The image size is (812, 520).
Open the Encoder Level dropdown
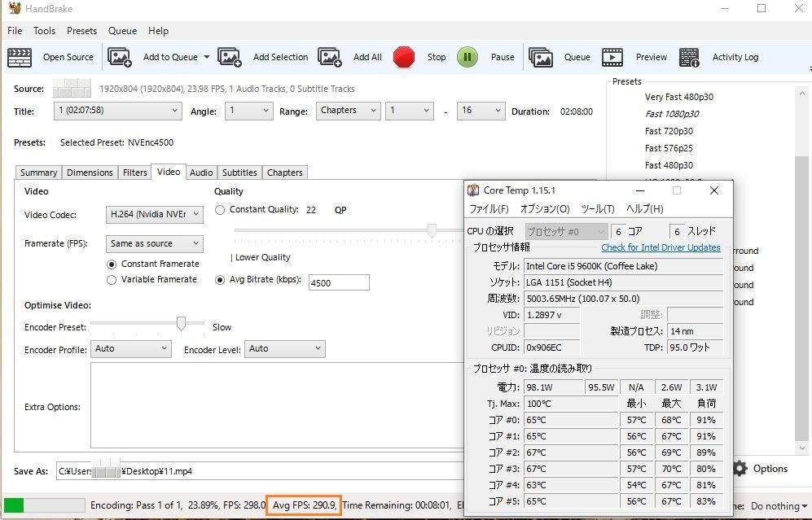285,349
